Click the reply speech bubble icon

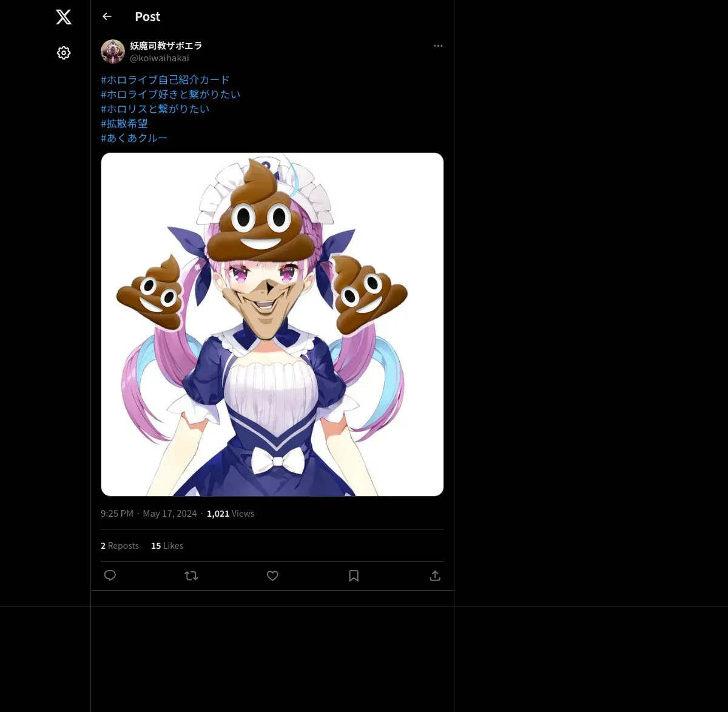pos(110,576)
